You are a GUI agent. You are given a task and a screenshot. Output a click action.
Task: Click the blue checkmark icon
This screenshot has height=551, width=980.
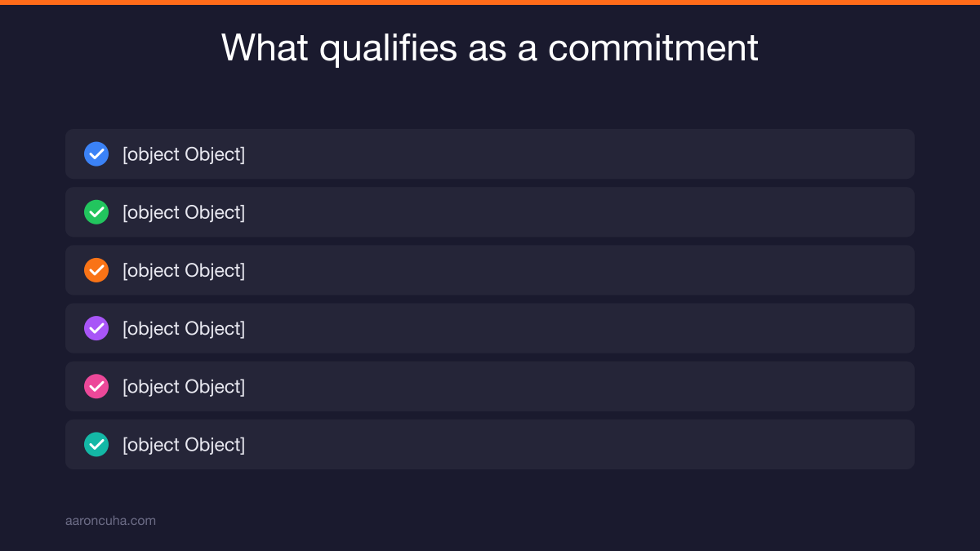click(96, 153)
